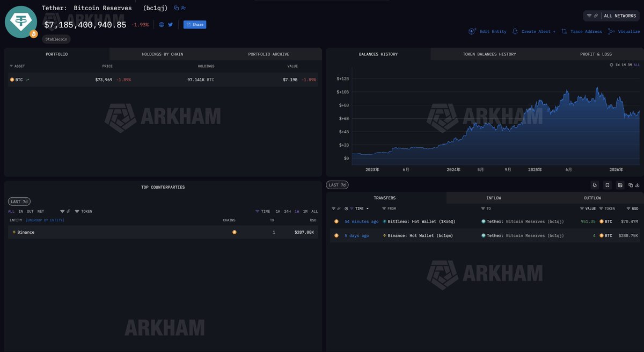Click UNGROUP BY ENTITY link
Screen dimensions: 644x352
point(45,220)
